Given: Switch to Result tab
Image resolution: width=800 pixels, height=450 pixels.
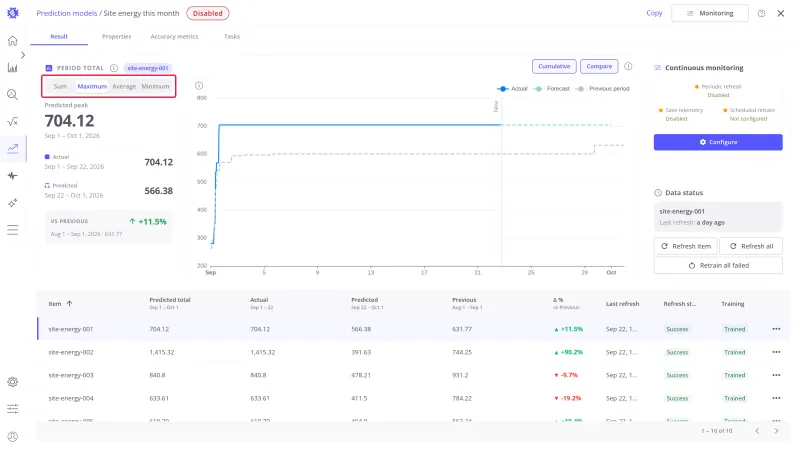Looking at the screenshot, I should 59,37.
